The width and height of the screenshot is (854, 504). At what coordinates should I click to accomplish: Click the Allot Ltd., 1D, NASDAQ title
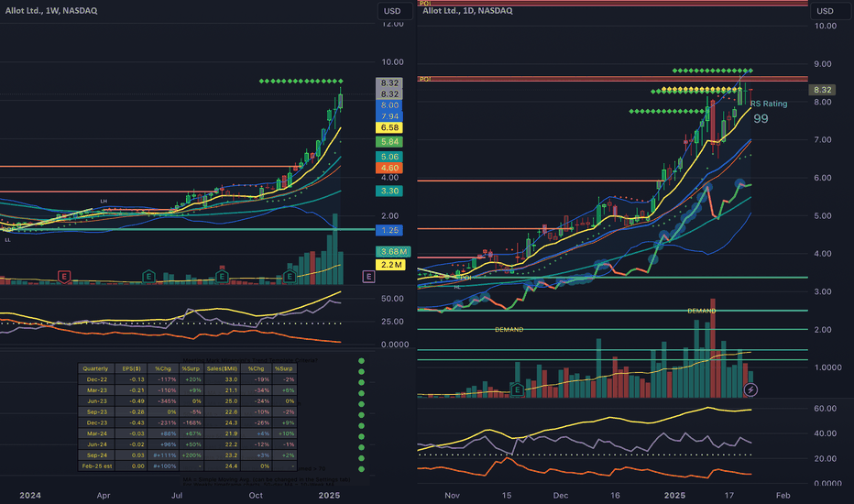tap(467, 10)
